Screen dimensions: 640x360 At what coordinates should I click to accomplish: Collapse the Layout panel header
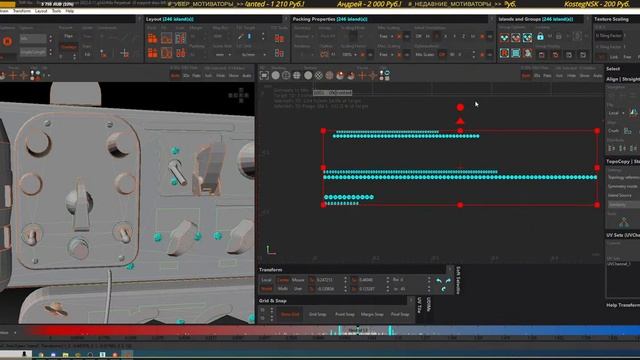(x=286, y=19)
